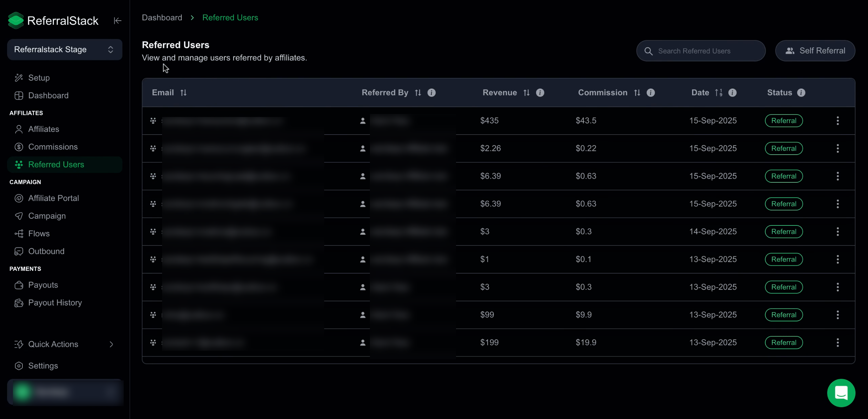Image resolution: width=868 pixels, height=419 pixels.
Task: Expand Quick Actions submenu
Action: click(x=65, y=344)
